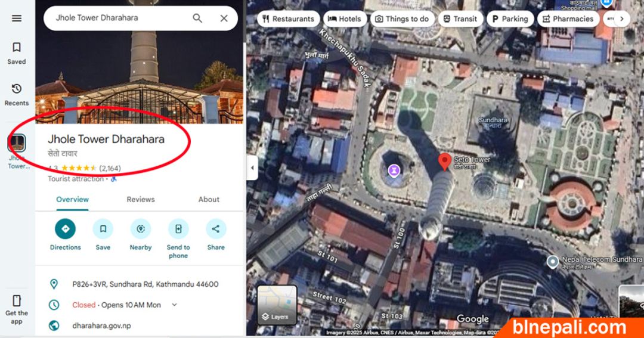The width and height of the screenshot is (644, 338).
Task: Click the red Seto Tower map pin
Action: point(444,162)
